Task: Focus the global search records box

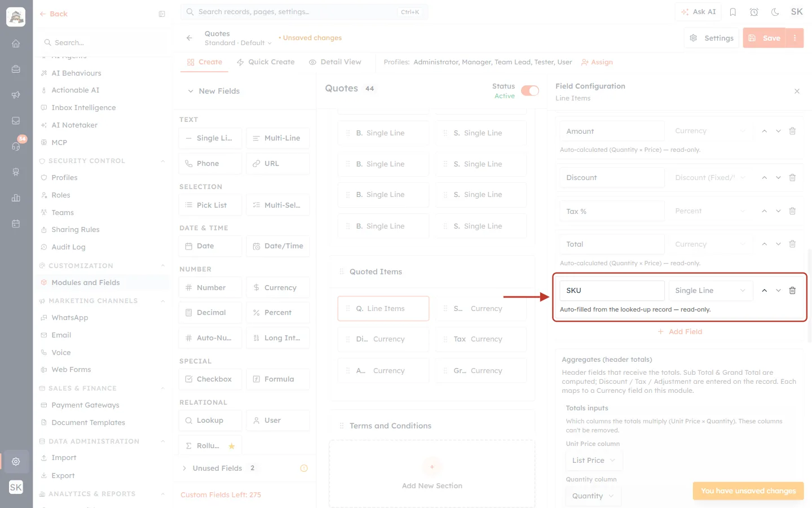Action: pos(304,12)
